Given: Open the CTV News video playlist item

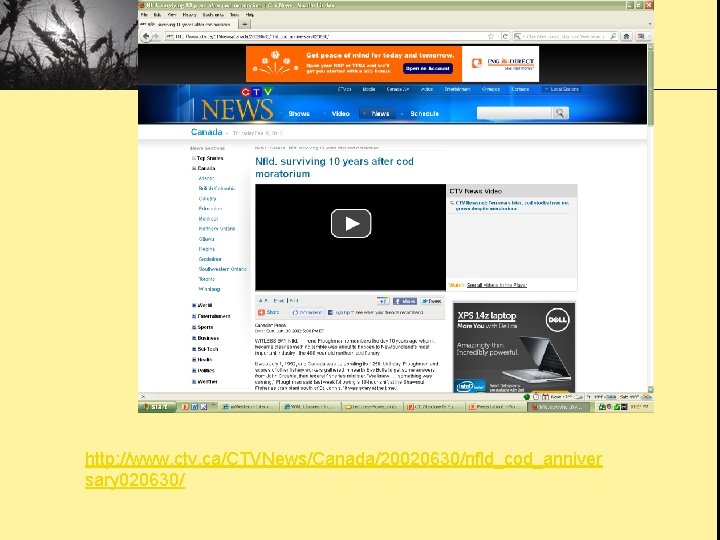Looking at the screenshot, I should (x=512, y=205).
